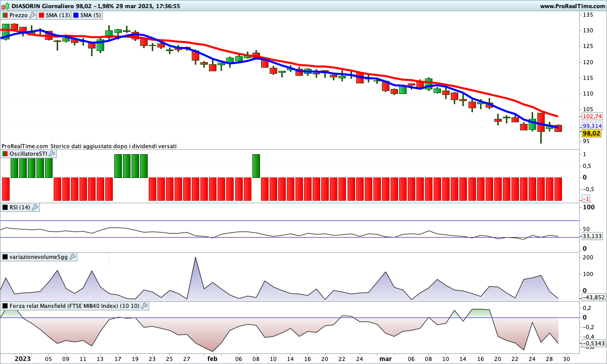Select the OscillatoreSTI panel label
Image resolution: width=607 pixels, height=364 pixels.
pyautogui.click(x=28, y=153)
